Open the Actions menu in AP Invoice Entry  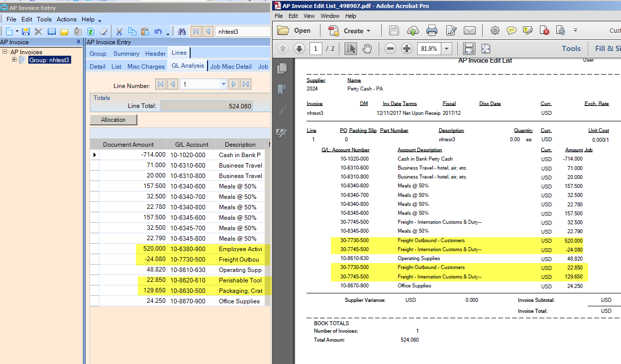(x=67, y=19)
